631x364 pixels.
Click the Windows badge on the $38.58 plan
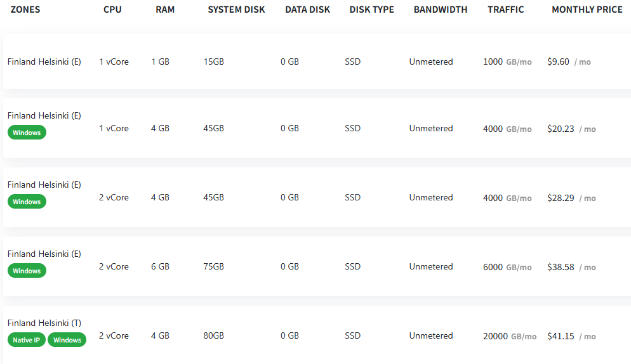27,271
